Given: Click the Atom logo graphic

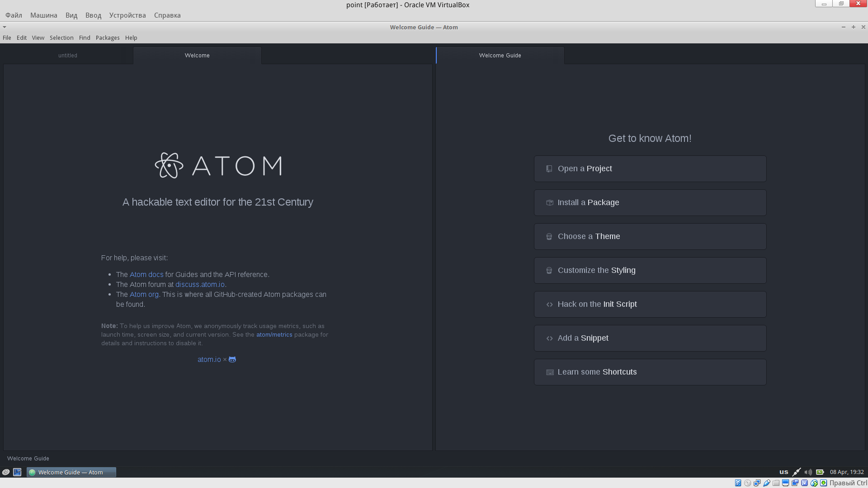Looking at the screenshot, I should pyautogui.click(x=169, y=165).
